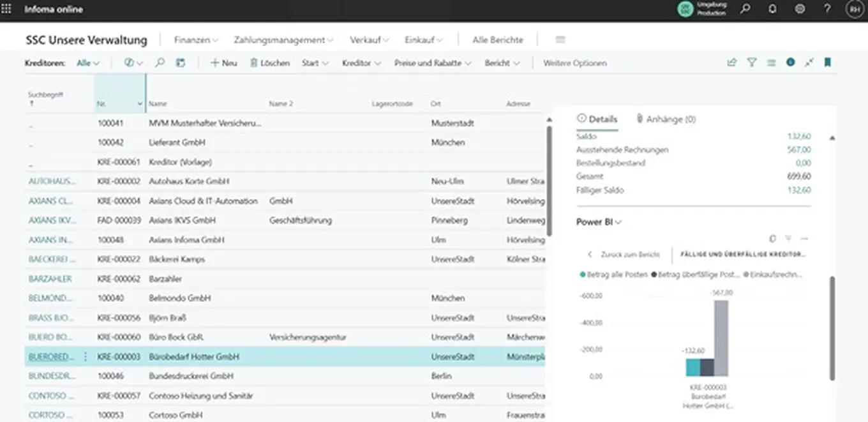Click the gray Einkaufsrechnung bar in chart

coord(721,338)
